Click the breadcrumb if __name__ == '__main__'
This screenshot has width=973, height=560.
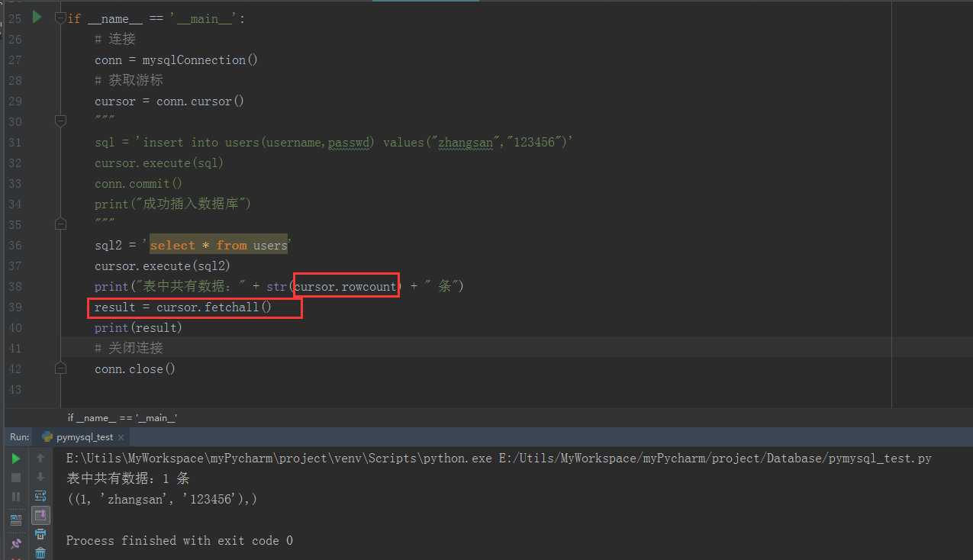click(x=122, y=417)
